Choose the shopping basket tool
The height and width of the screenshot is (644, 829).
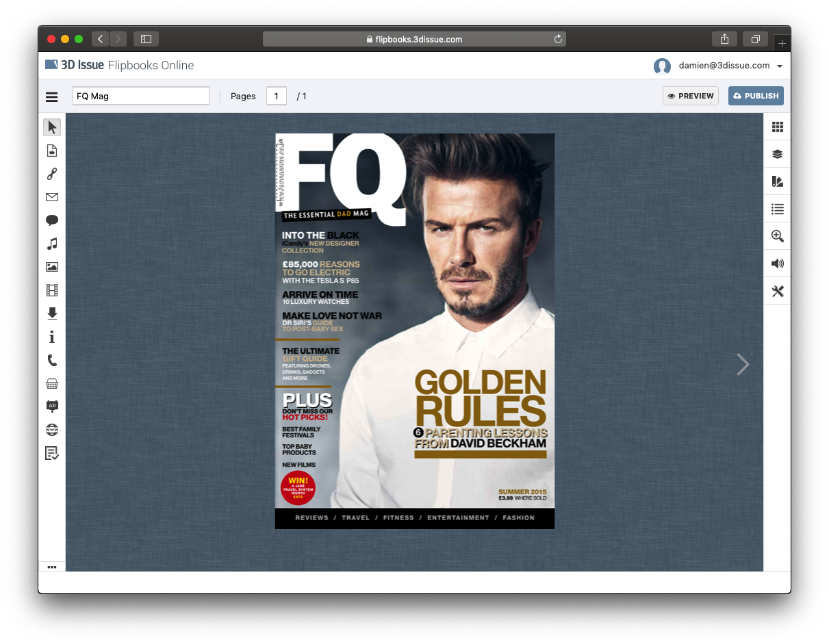click(x=52, y=383)
